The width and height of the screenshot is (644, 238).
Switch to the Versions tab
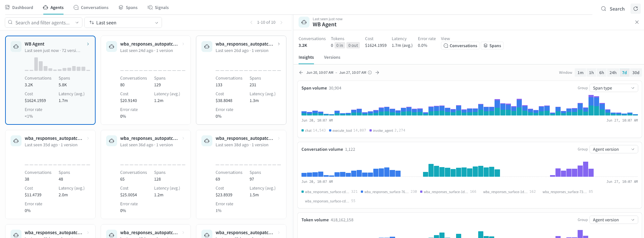[x=332, y=57]
